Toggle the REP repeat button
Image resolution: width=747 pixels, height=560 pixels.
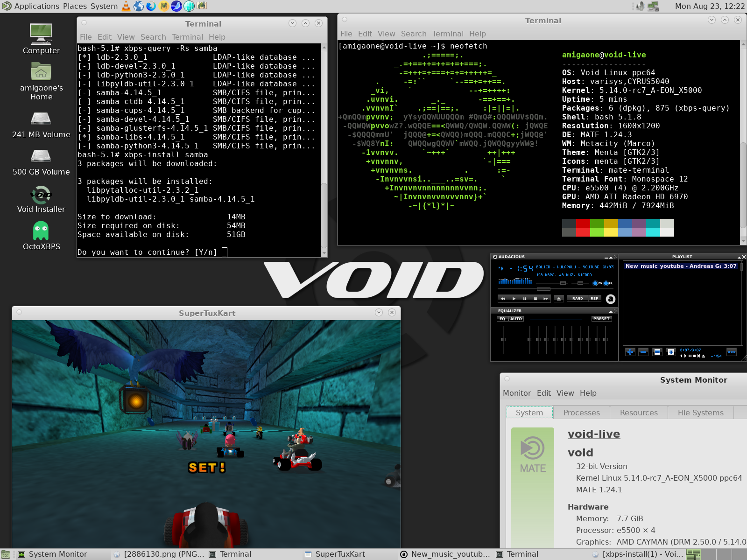[x=594, y=298]
